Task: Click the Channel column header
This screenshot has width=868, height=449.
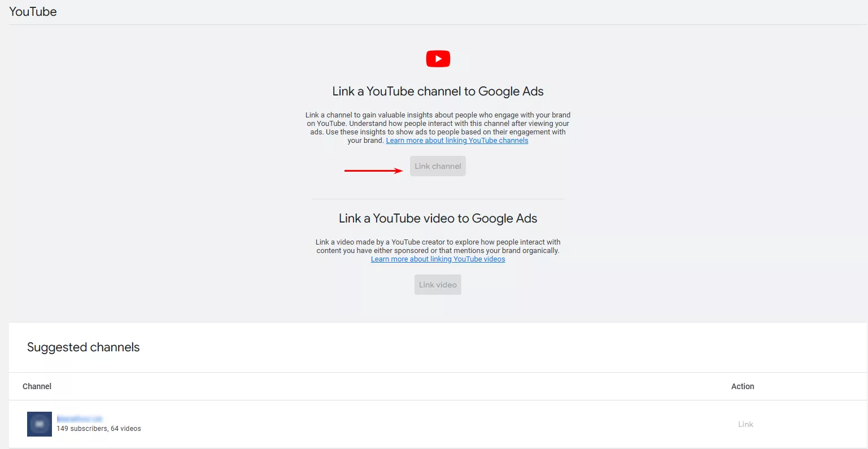Action: tap(37, 386)
